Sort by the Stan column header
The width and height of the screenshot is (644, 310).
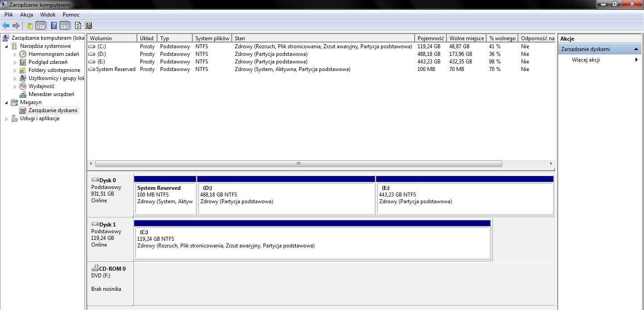point(324,38)
